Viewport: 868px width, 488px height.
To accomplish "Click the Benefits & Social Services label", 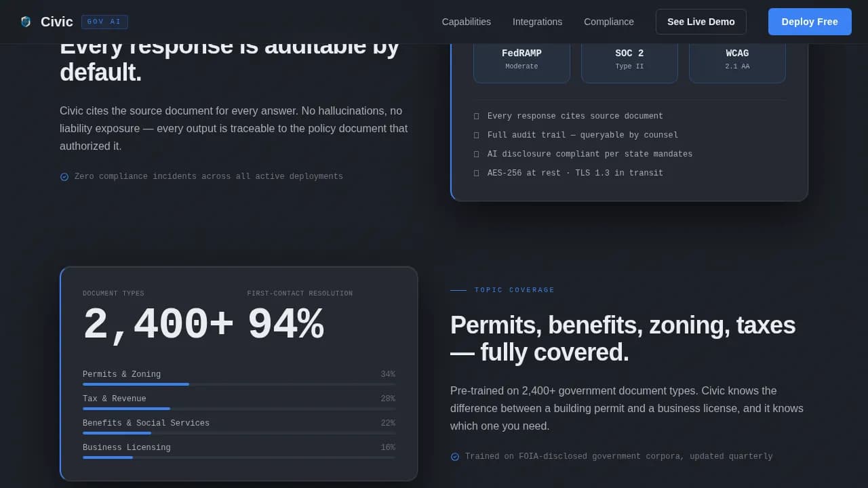I will coord(146,423).
